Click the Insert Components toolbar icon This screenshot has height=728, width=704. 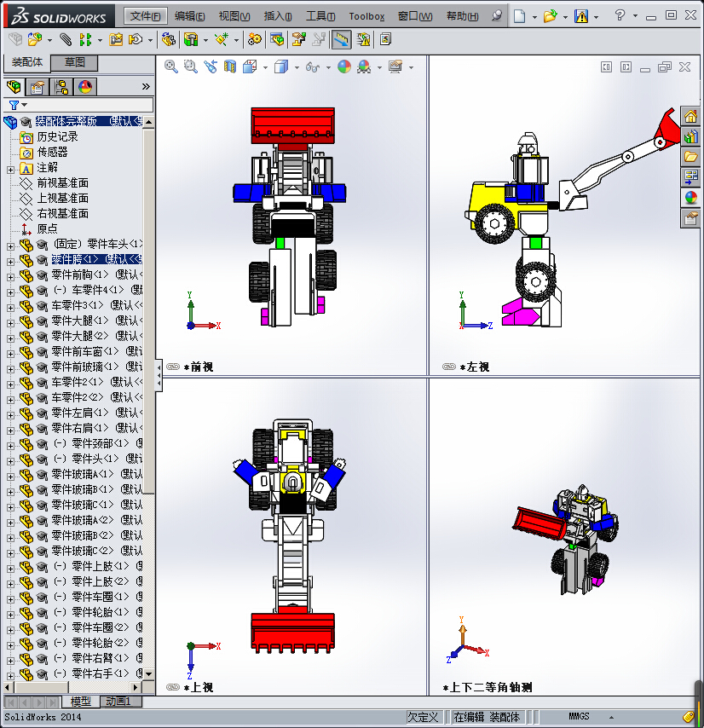click(34, 39)
